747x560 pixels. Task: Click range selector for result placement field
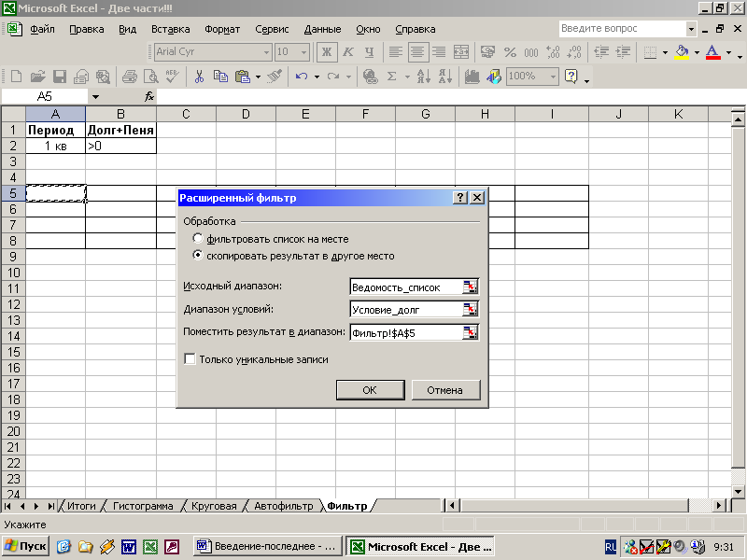coord(470,332)
